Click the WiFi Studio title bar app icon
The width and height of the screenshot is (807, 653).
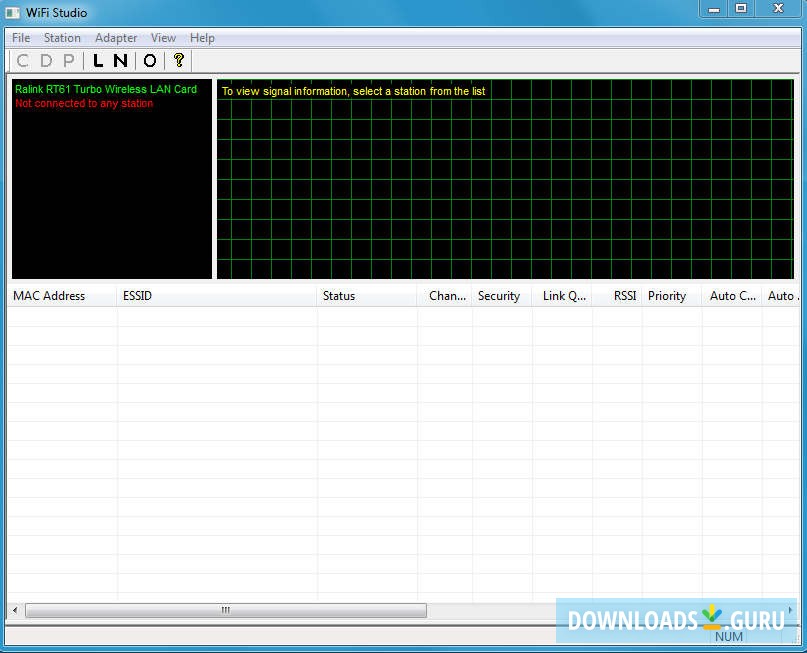pos(12,12)
